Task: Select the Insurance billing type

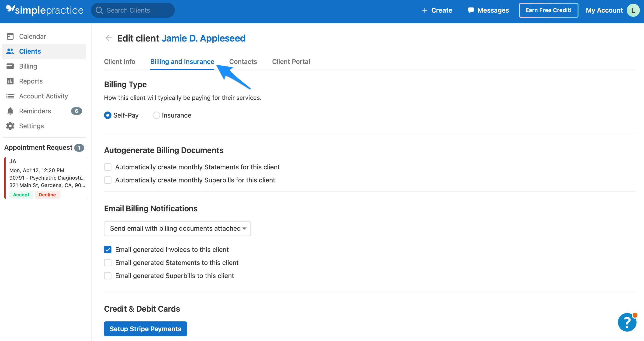Action: [156, 115]
